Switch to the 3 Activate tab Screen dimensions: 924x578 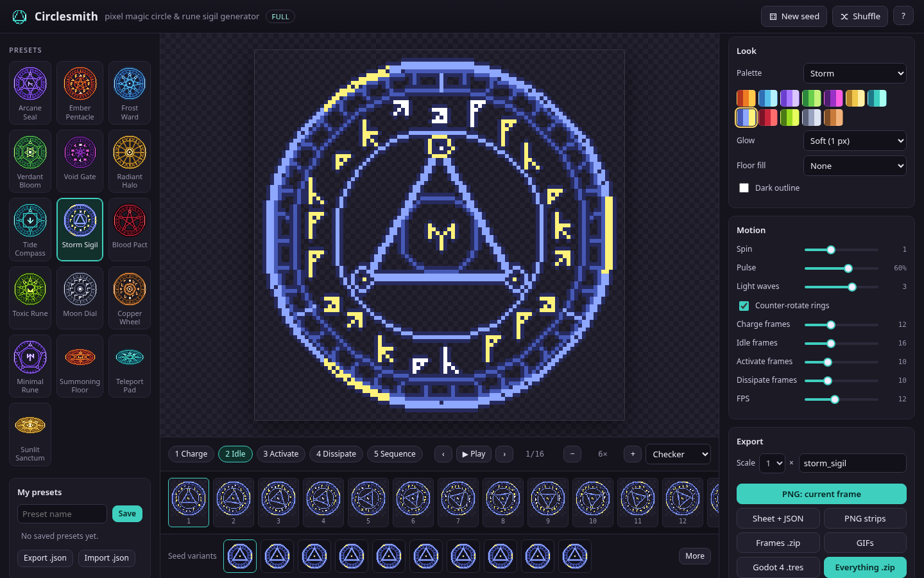click(280, 454)
